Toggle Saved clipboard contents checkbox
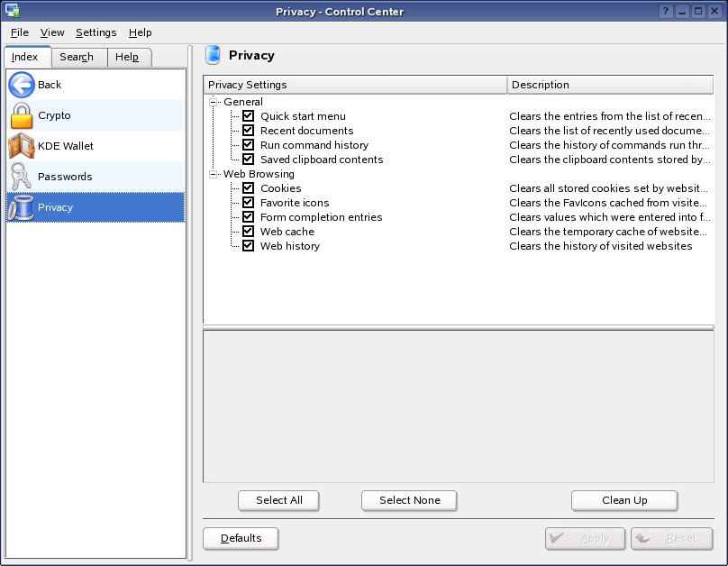728x566 pixels. [249, 160]
